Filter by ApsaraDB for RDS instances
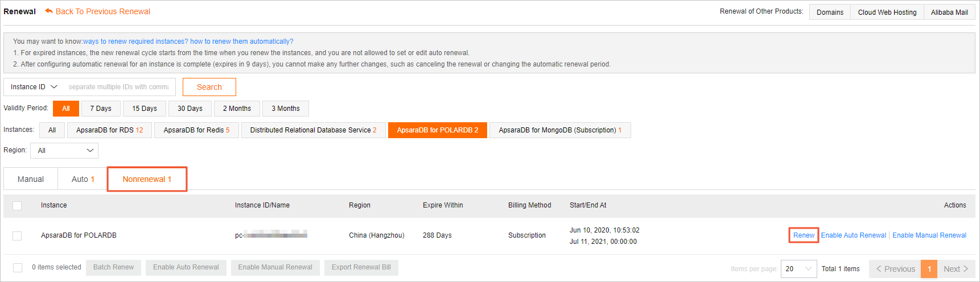Image resolution: width=980 pixels, height=282 pixels. (110, 130)
